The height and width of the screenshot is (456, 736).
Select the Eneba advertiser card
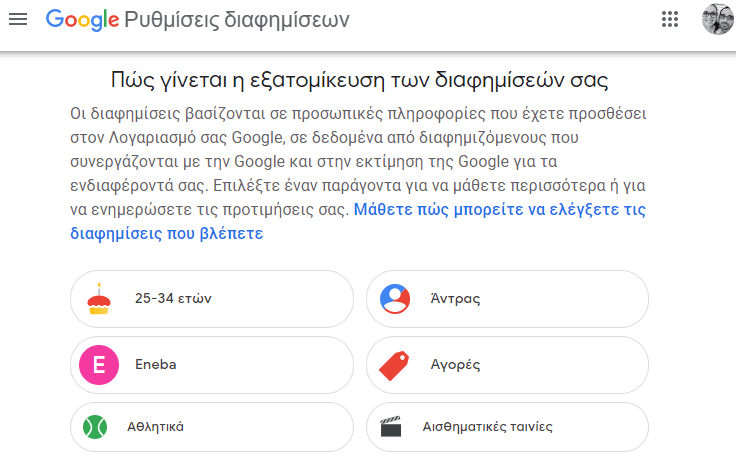212,365
